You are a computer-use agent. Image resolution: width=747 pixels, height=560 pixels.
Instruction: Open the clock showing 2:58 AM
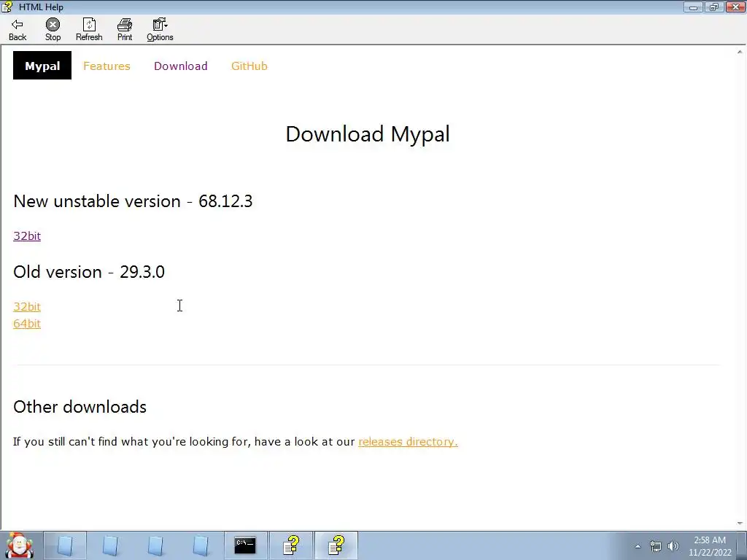coord(710,546)
